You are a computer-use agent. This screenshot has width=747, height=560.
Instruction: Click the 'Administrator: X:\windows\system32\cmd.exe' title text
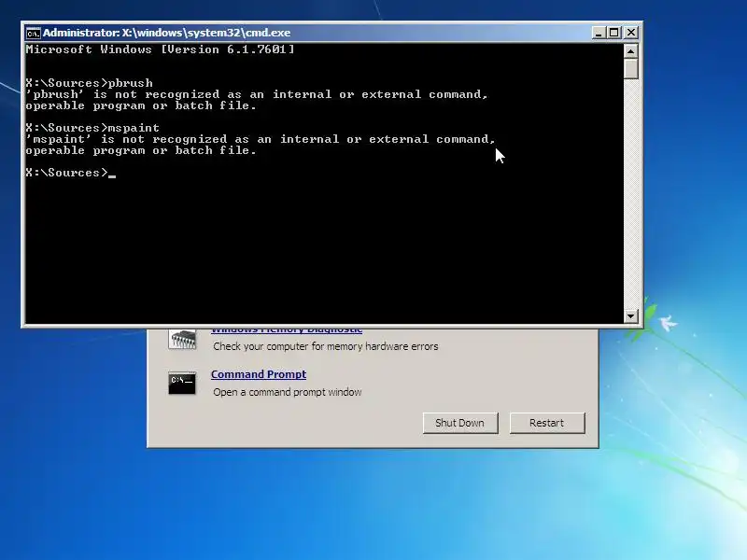click(167, 33)
